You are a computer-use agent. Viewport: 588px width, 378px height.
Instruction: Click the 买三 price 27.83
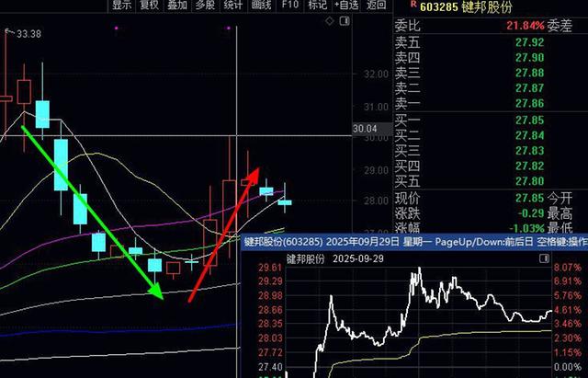[529, 151]
